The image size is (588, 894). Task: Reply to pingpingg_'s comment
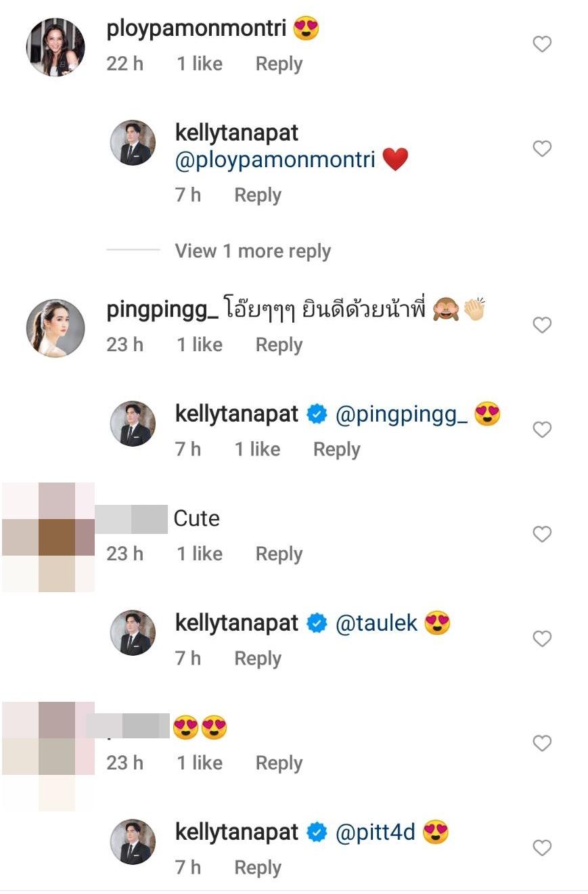(x=279, y=345)
